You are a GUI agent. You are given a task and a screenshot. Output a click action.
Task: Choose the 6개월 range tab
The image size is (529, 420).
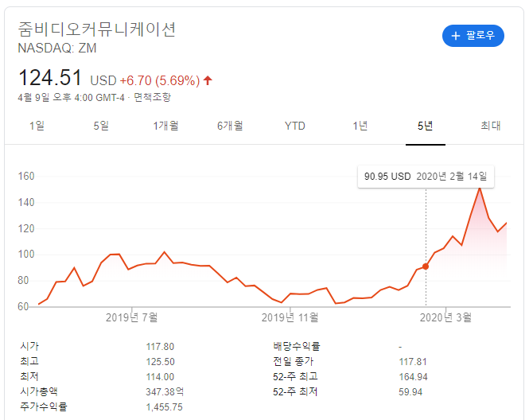tap(230, 126)
